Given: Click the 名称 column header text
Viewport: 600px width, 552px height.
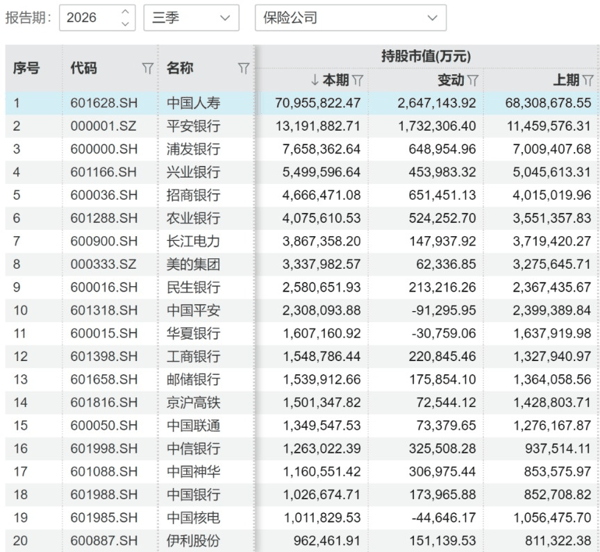Looking at the screenshot, I should tap(179, 68).
